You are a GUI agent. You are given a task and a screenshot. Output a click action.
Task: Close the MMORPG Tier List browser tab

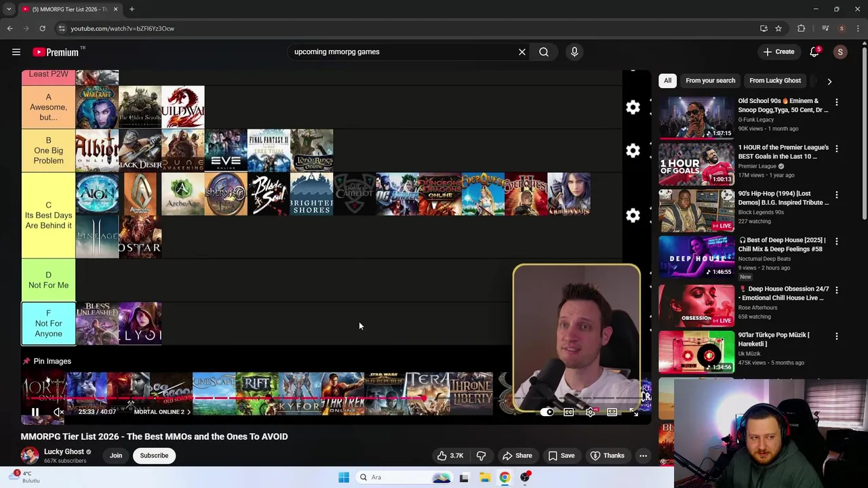tap(115, 9)
